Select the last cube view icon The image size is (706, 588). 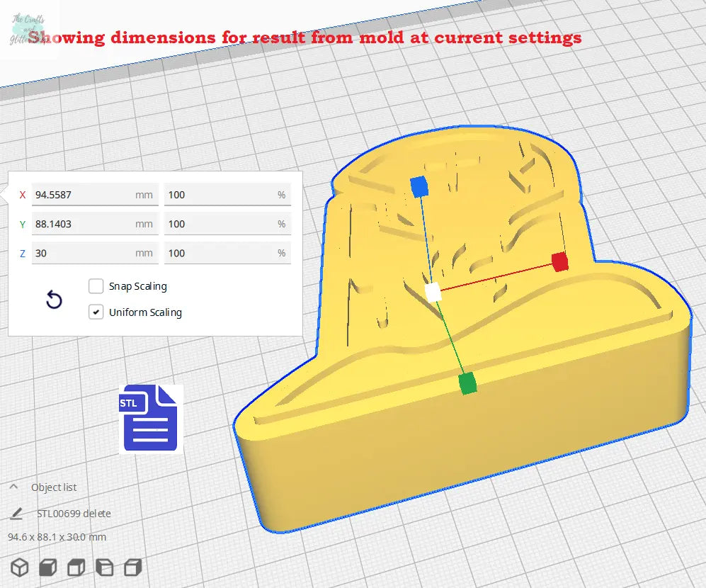132,567
